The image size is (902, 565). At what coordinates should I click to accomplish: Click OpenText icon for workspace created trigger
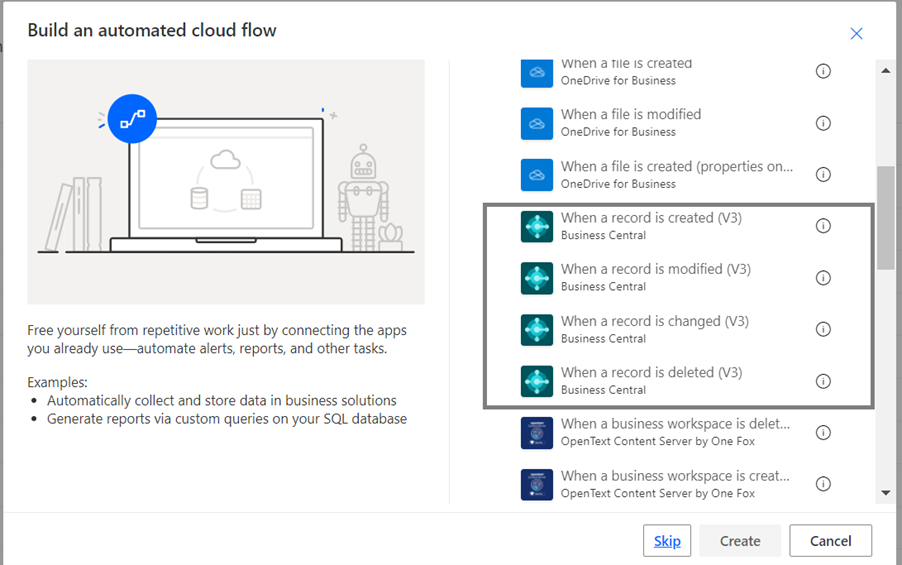coord(537,484)
